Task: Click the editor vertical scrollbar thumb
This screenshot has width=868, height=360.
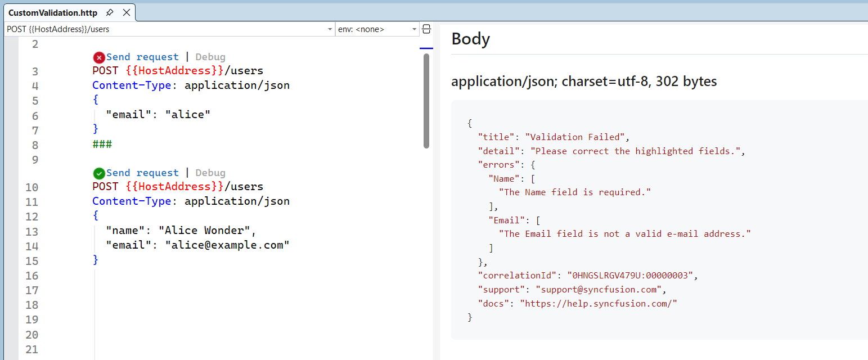Action: pyautogui.click(x=426, y=101)
